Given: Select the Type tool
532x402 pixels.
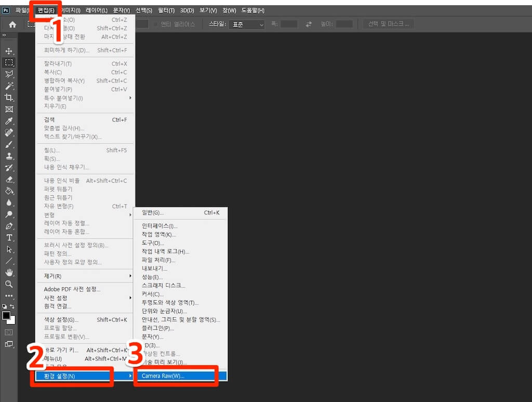Looking at the screenshot, I should coord(9,238).
